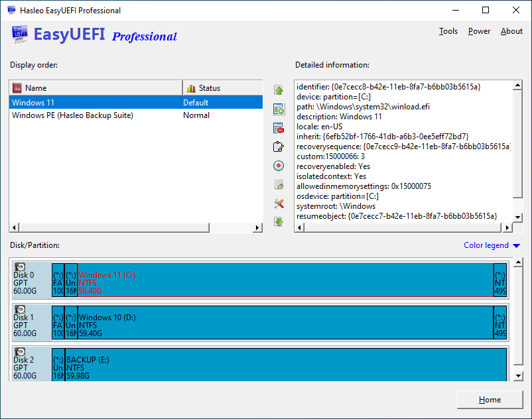The image size is (532, 419).
Task: Click detailed information scroll right arrow
Action: (x=507, y=227)
